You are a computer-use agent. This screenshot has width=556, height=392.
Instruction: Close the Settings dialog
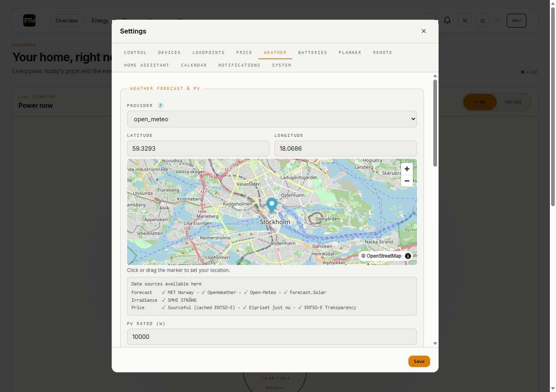click(424, 31)
